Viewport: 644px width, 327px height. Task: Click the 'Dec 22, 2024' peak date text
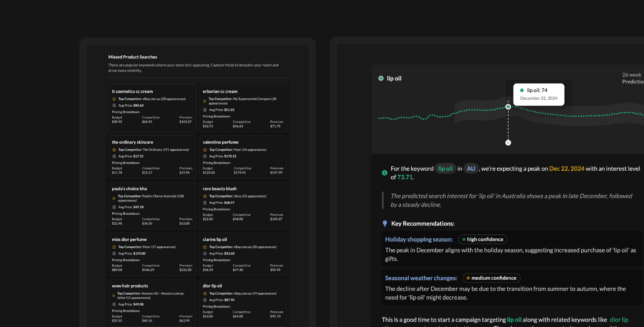[x=567, y=168]
